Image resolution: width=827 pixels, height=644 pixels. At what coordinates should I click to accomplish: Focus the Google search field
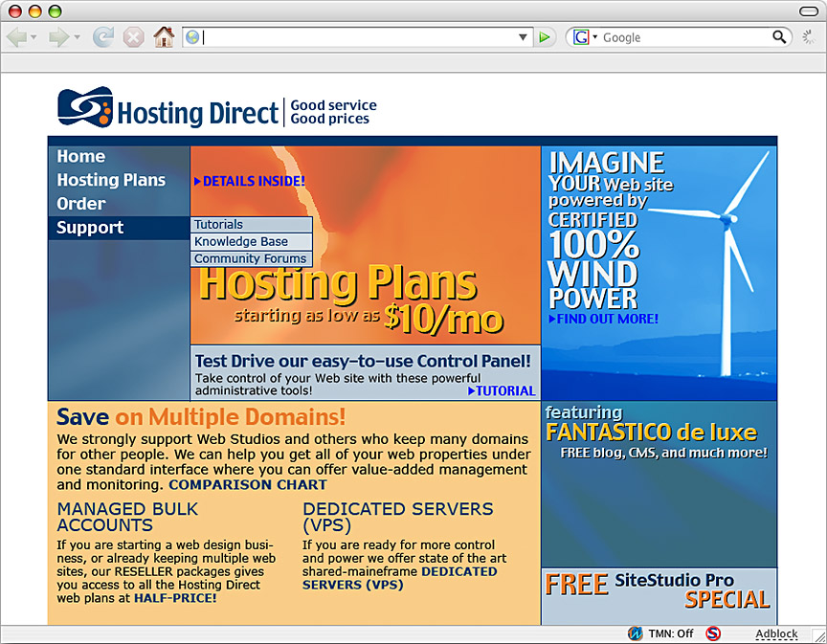tap(685, 37)
